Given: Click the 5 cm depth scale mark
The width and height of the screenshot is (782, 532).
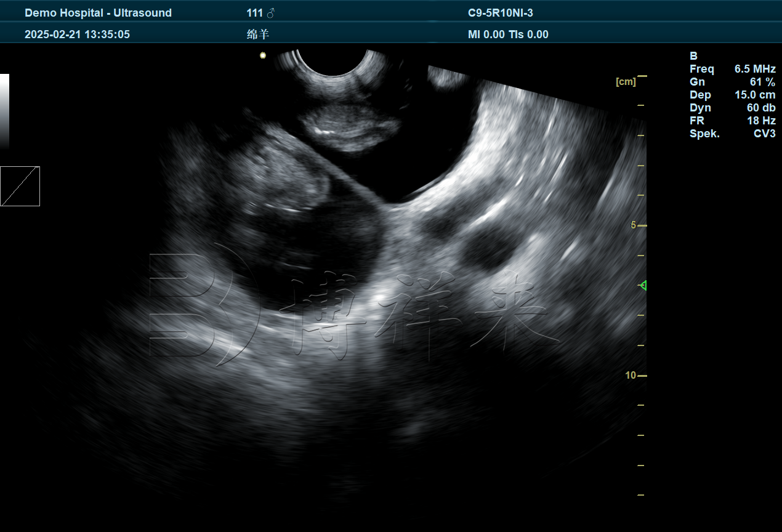Looking at the screenshot, I should (x=634, y=225).
